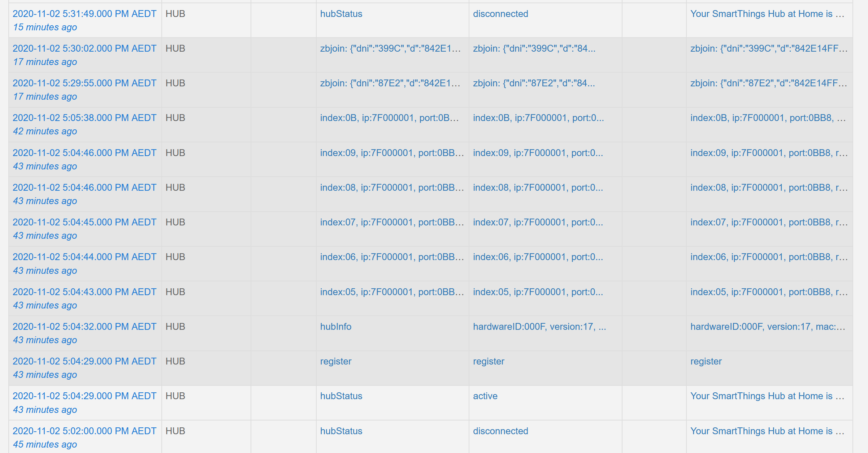Screen dimensions: 868x453
Task: Open index:05 event name link
Action: 392,292
